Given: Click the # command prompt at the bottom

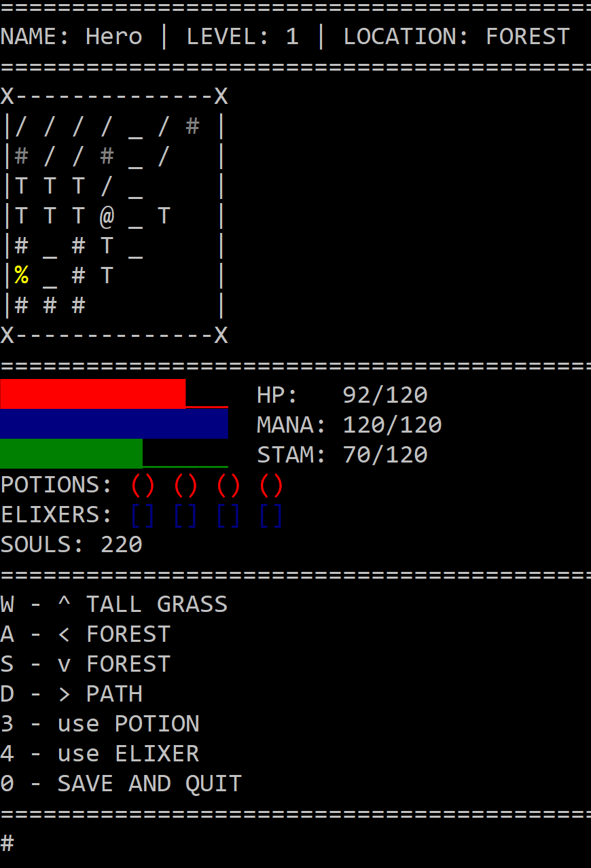Looking at the screenshot, I should click(7, 844).
